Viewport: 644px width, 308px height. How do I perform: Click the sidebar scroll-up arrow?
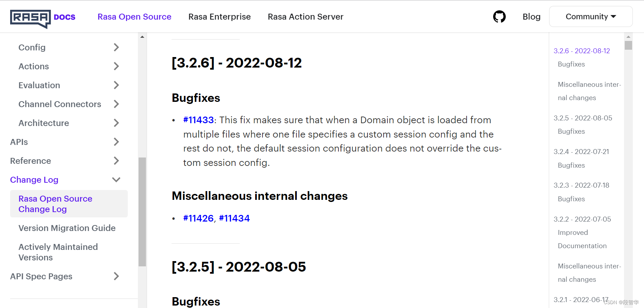pos(142,37)
